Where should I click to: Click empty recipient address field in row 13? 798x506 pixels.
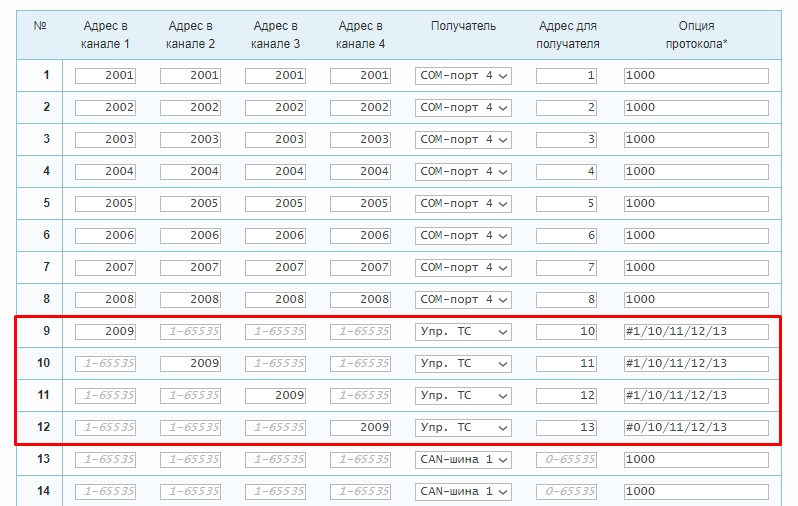point(567,460)
